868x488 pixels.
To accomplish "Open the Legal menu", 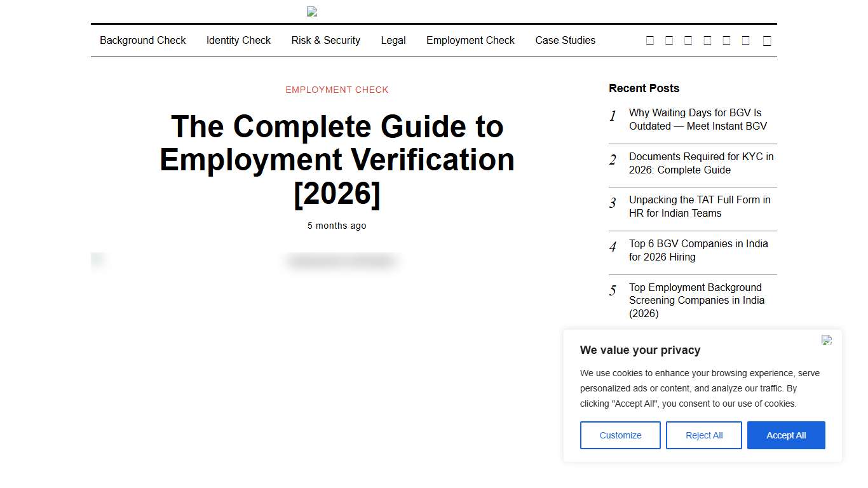I will tap(393, 40).
